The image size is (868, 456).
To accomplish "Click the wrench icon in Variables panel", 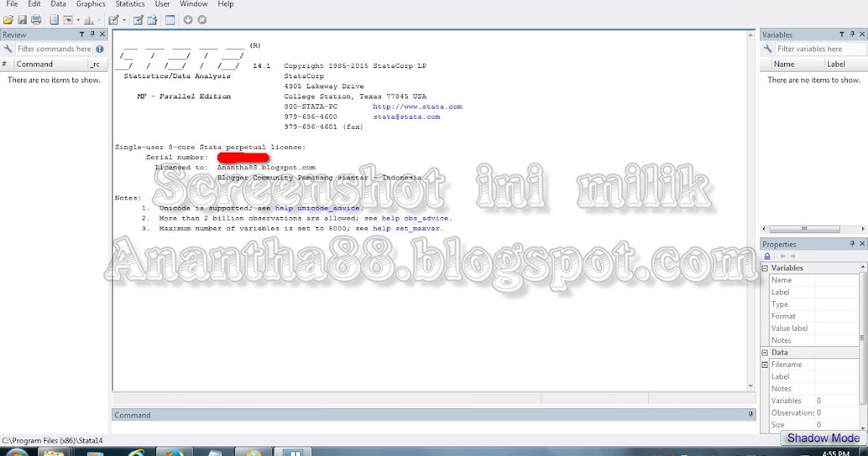I will coord(769,49).
